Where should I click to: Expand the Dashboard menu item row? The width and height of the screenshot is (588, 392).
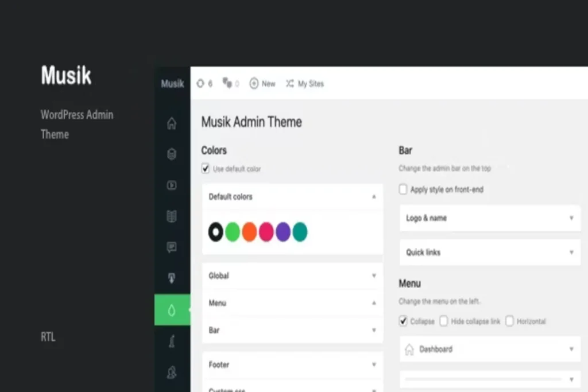click(x=490, y=349)
